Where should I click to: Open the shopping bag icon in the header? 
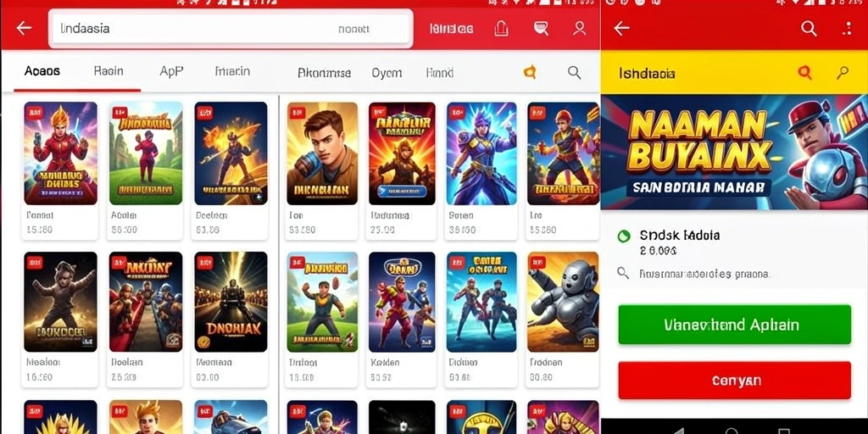[x=501, y=28]
